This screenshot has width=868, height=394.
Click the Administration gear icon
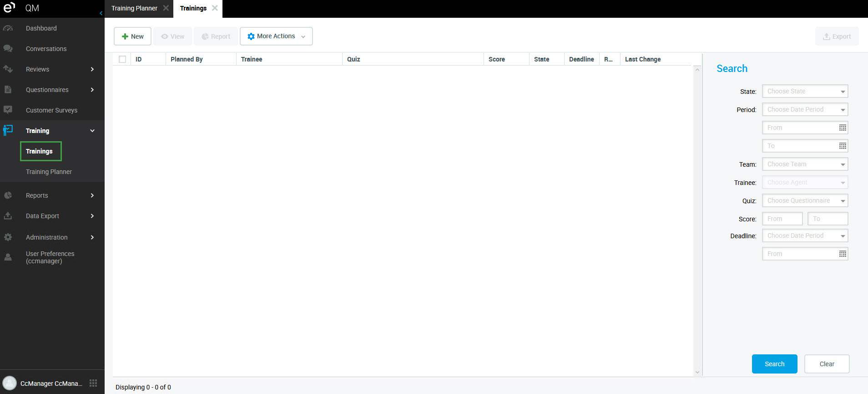8,237
